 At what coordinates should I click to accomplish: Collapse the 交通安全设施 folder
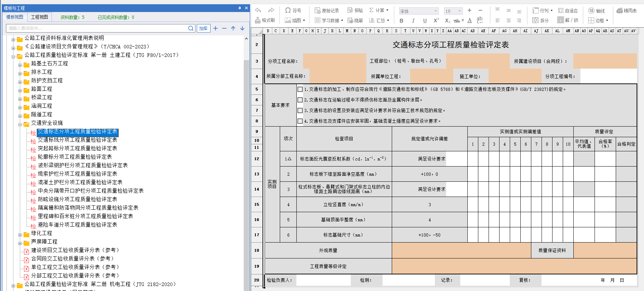(x=20, y=124)
